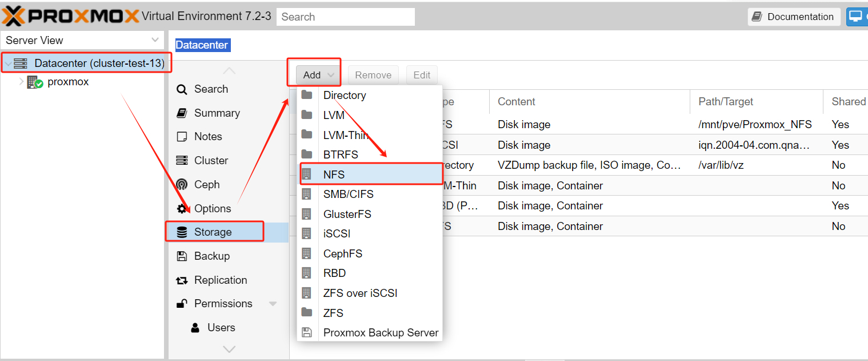Open the Documentation button
The height and width of the screenshot is (361, 868).
(x=794, y=17)
